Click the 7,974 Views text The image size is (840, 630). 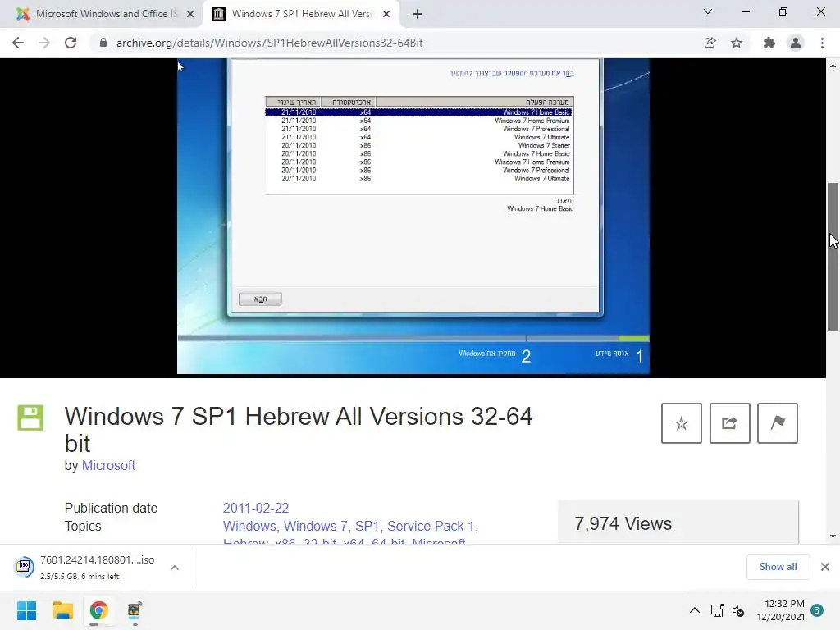pos(623,523)
